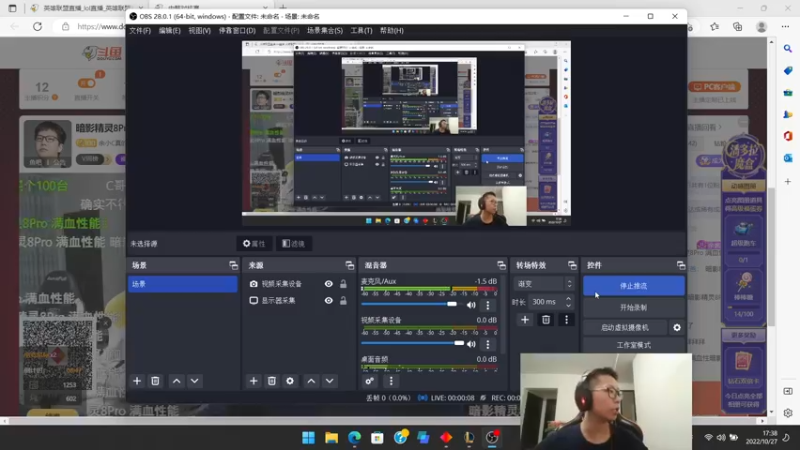Open the 渐变 transition type dropdown
The image size is (800, 450).
544,284
